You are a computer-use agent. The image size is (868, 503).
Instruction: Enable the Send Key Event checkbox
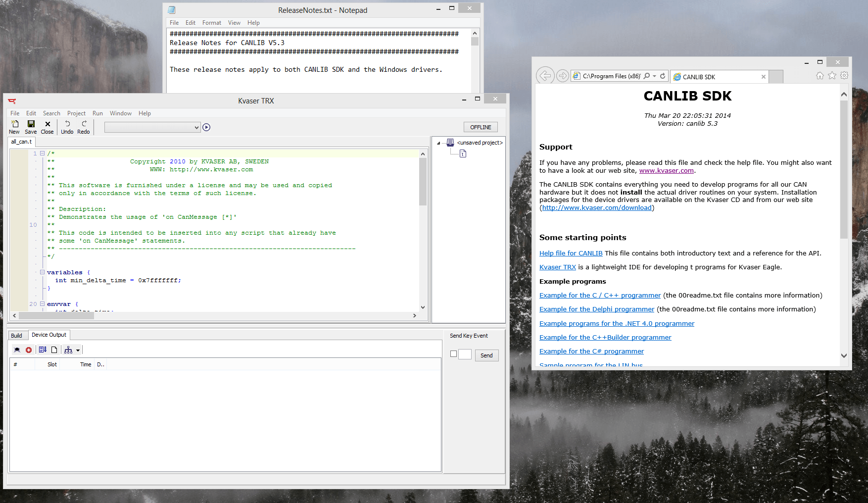(x=453, y=354)
